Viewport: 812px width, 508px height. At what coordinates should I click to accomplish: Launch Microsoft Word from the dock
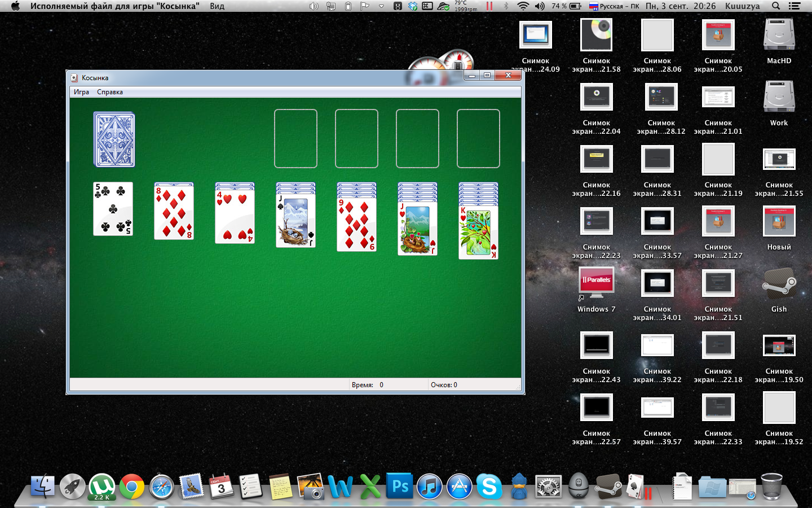click(x=340, y=487)
